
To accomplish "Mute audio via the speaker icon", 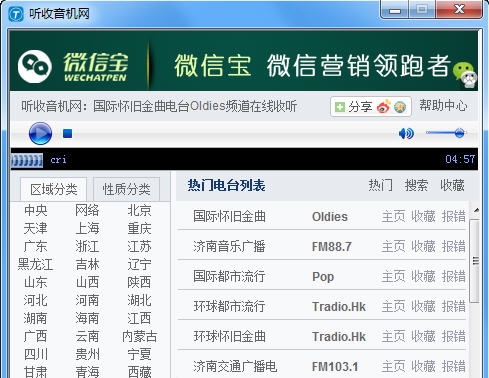I will coord(406,133).
